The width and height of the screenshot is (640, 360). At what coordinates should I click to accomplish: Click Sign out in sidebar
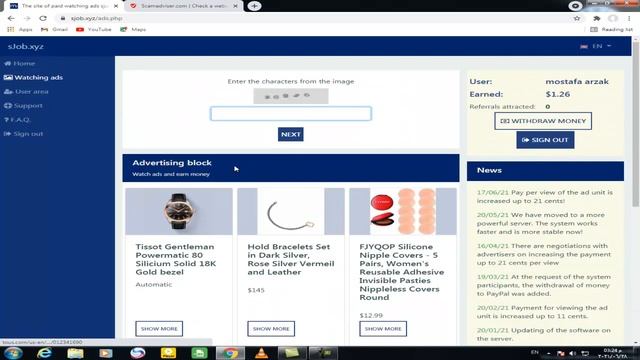(24, 133)
